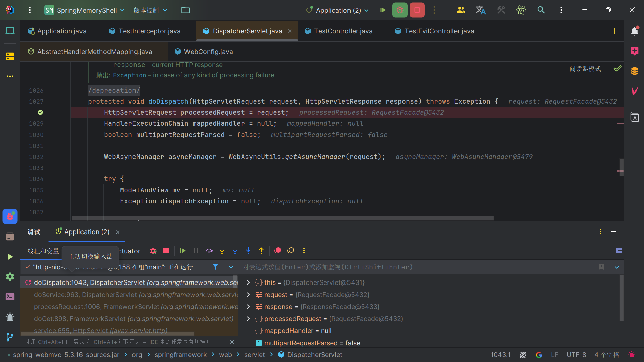Switch to TestInterceptor.java tab
This screenshot has width=644, height=362.
pos(145,31)
